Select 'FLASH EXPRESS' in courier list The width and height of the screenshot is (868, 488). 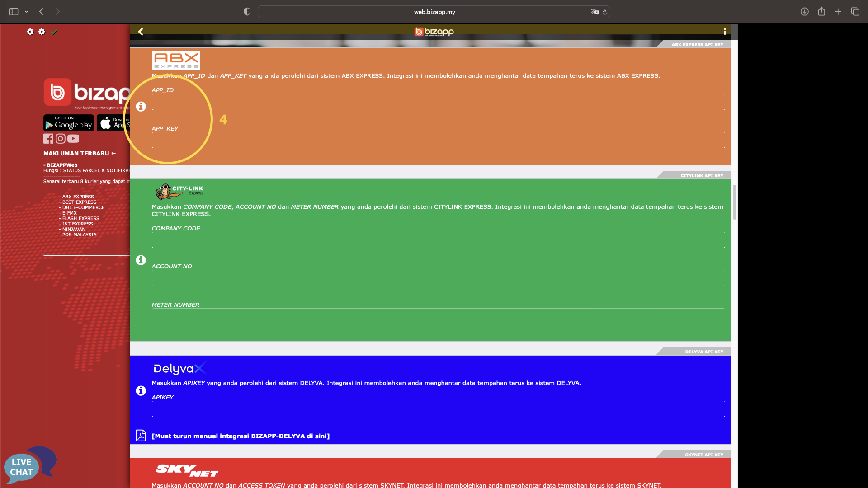click(x=80, y=219)
